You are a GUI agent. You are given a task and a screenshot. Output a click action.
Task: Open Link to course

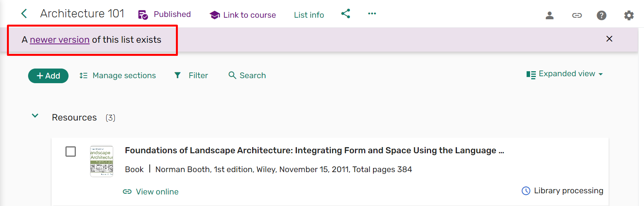[249, 15]
